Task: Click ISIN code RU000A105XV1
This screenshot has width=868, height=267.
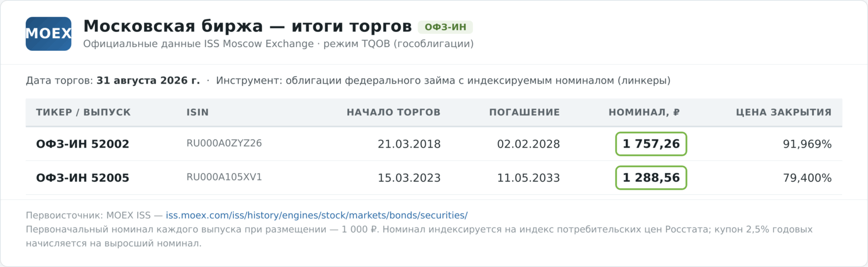Action: pos(224,177)
